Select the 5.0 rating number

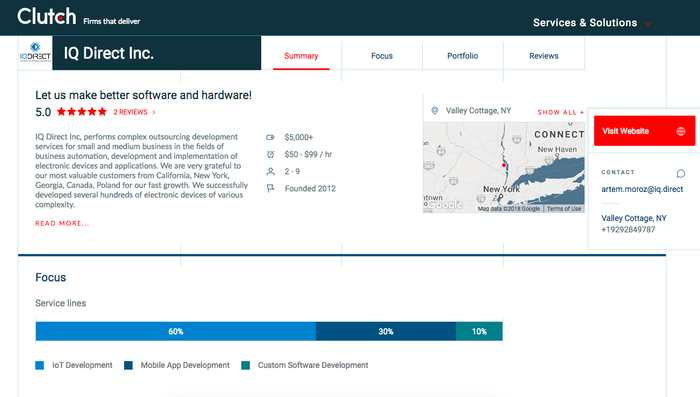coord(43,112)
